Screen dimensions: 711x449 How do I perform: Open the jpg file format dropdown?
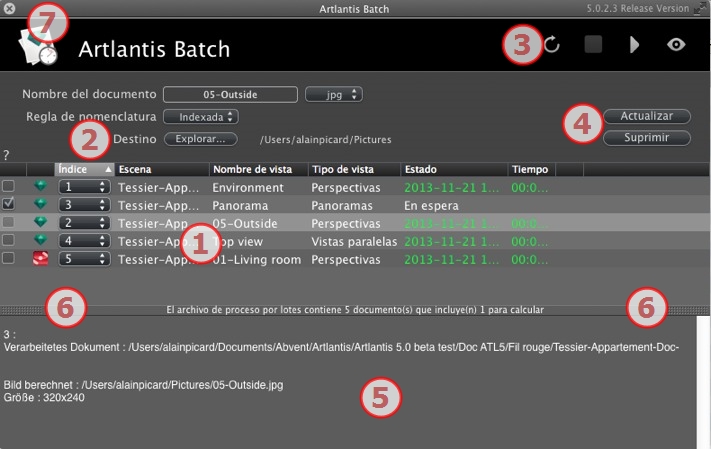(334, 94)
